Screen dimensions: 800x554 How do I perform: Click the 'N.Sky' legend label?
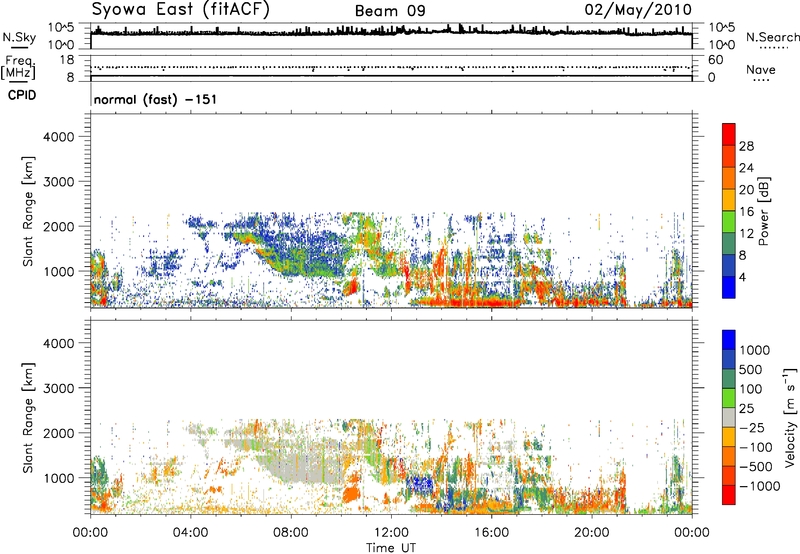(19, 37)
